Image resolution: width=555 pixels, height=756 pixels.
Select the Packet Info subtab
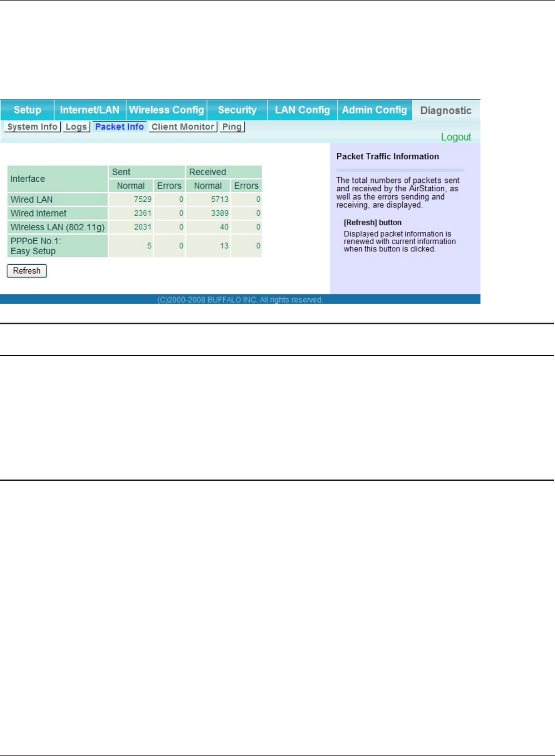click(120, 127)
